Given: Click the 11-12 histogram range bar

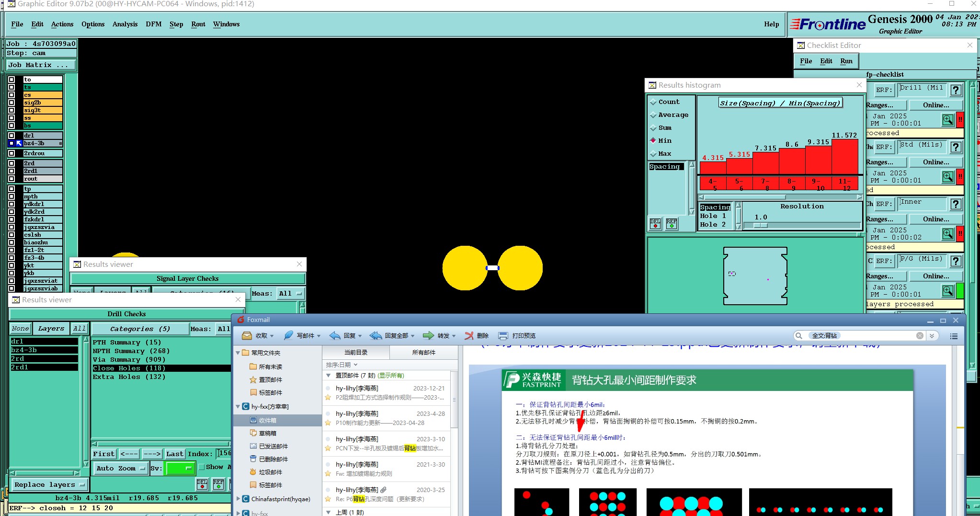Looking at the screenshot, I should pos(845,184).
